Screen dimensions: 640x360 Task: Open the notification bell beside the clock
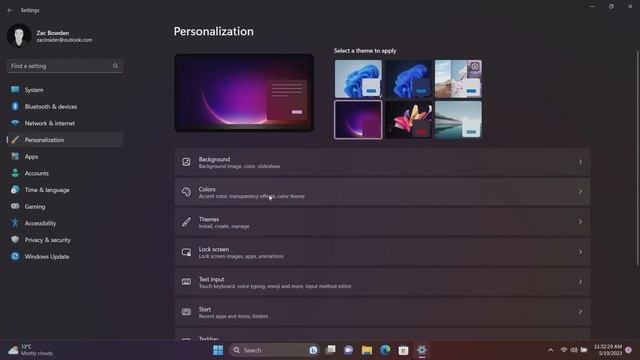point(628,350)
